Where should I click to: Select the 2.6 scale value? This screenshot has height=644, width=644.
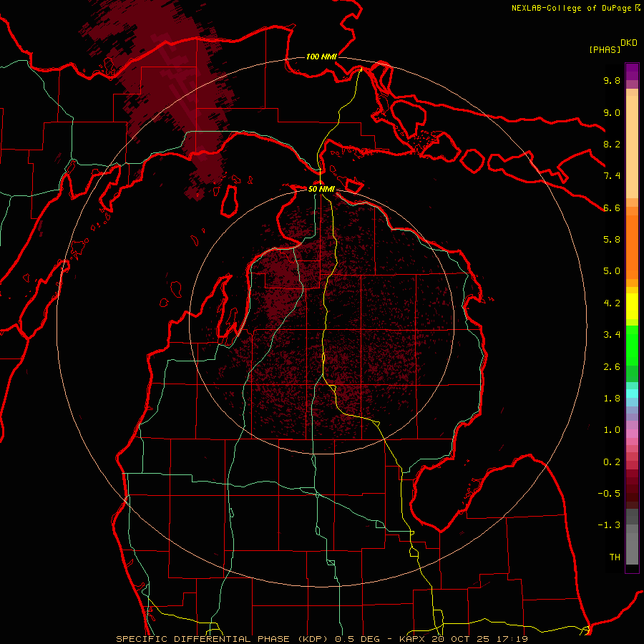tap(612, 367)
